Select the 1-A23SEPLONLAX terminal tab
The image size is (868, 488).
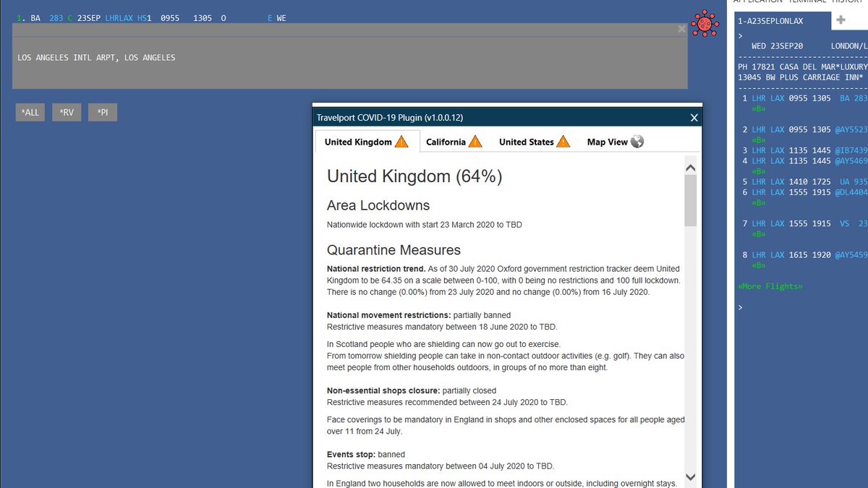tap(782, 21)
